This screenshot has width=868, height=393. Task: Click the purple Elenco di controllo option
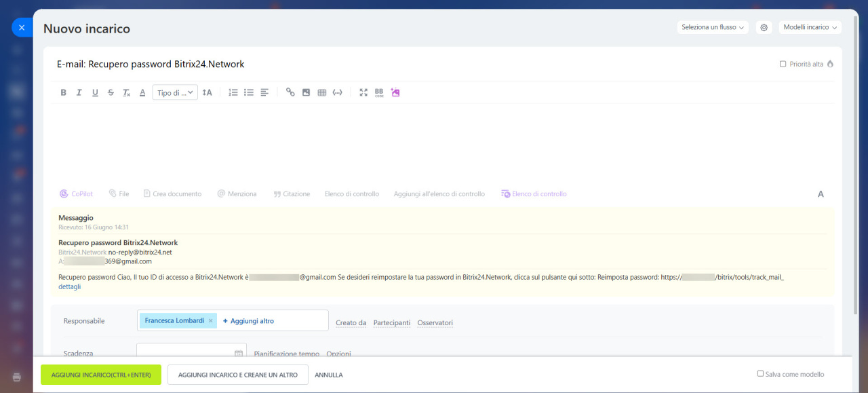[534, 194]
